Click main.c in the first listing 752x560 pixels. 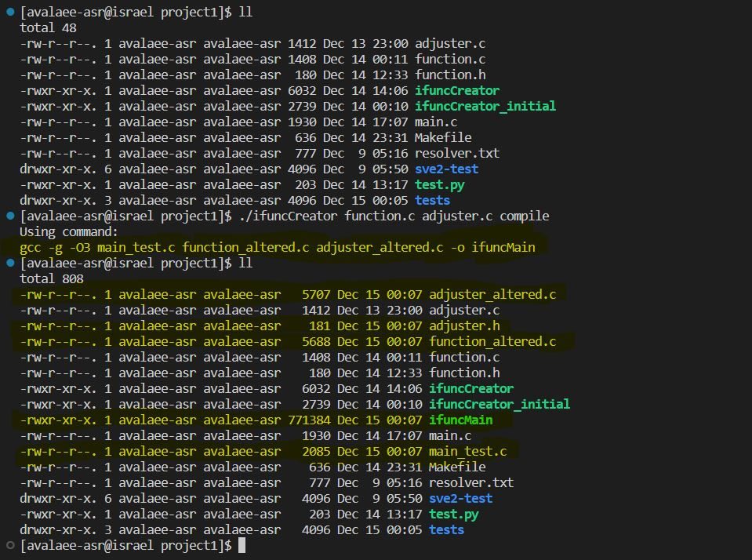click(436, 122)
